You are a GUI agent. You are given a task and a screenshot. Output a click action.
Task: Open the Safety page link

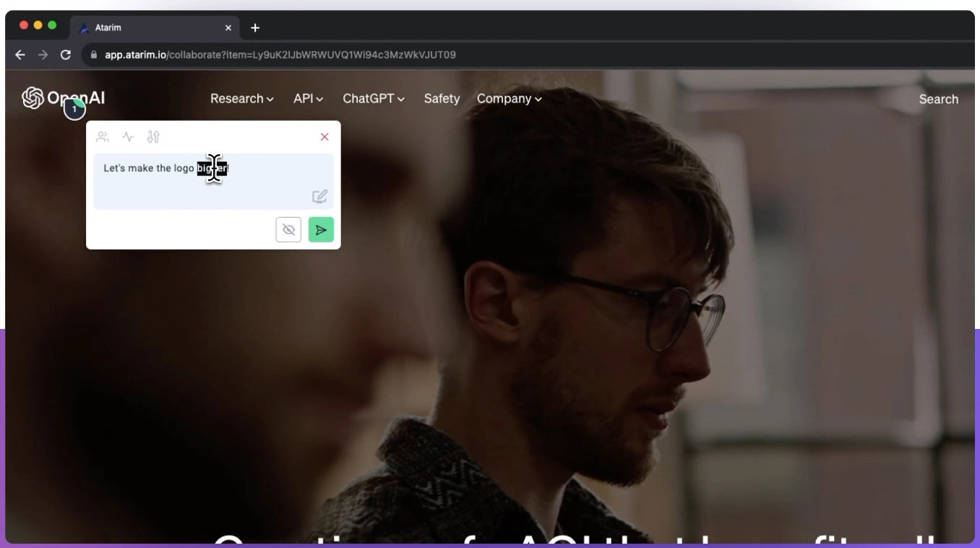pos(442,99)
